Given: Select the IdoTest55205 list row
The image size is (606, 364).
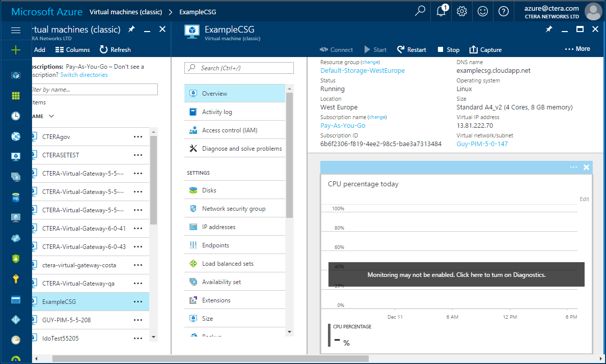Looking at the screenshot, I should tap(91, 339).
